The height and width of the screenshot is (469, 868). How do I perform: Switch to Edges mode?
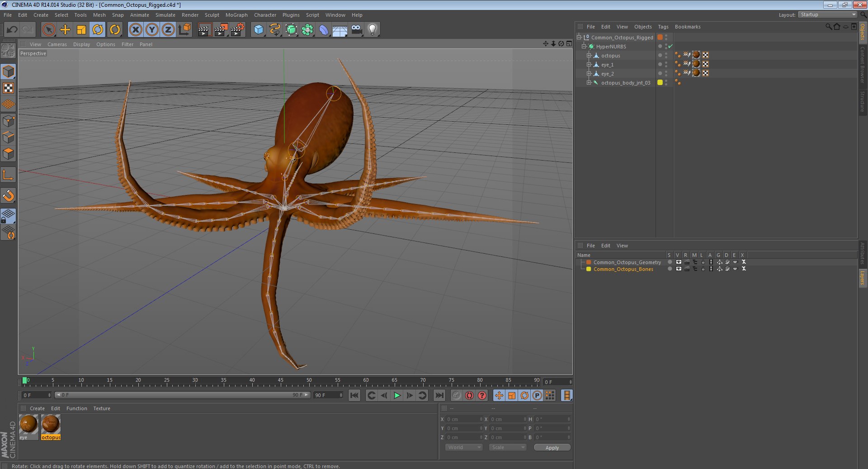coord(8,137)
